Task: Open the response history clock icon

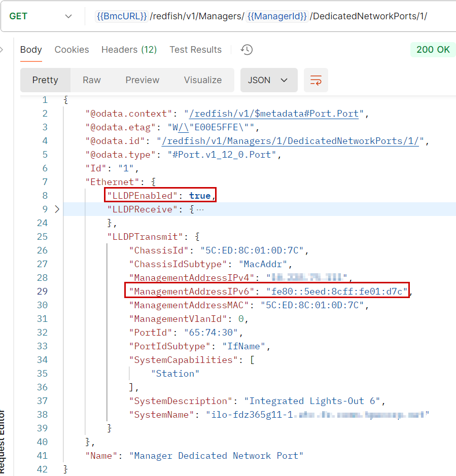Action: (247, 50)
